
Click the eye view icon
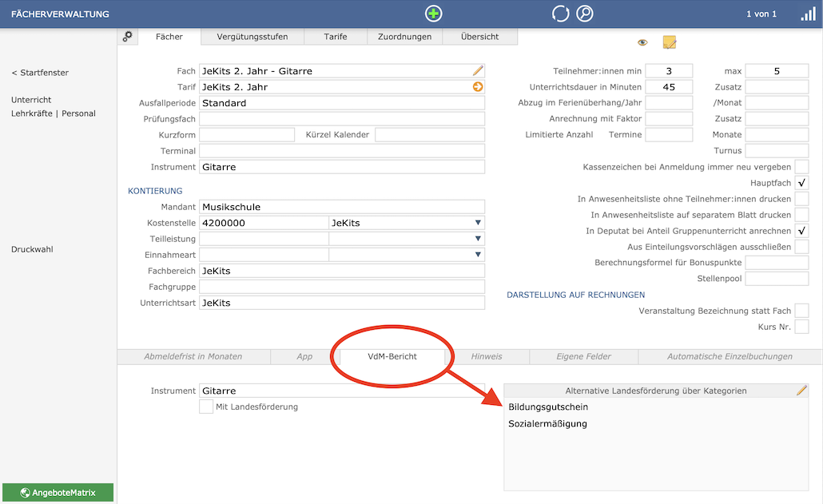point(642,42)
